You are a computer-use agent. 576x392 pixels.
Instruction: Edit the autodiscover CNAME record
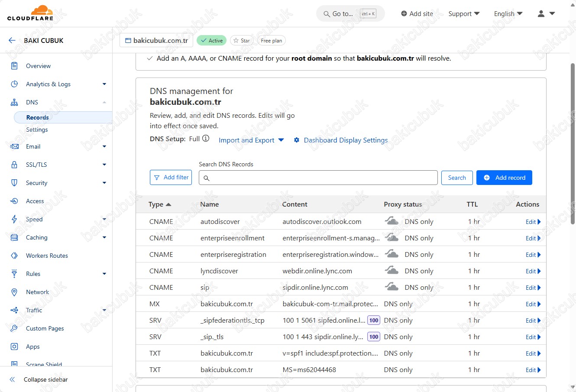point(533,222)
